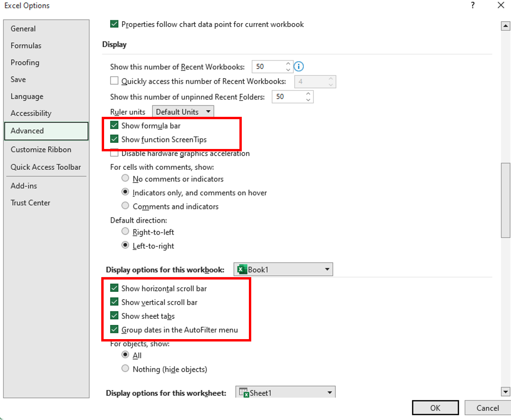Increase unpinned Recent Folders with up arrow
This screenshot has height=420, width=511.
click(x=308, y=94)
